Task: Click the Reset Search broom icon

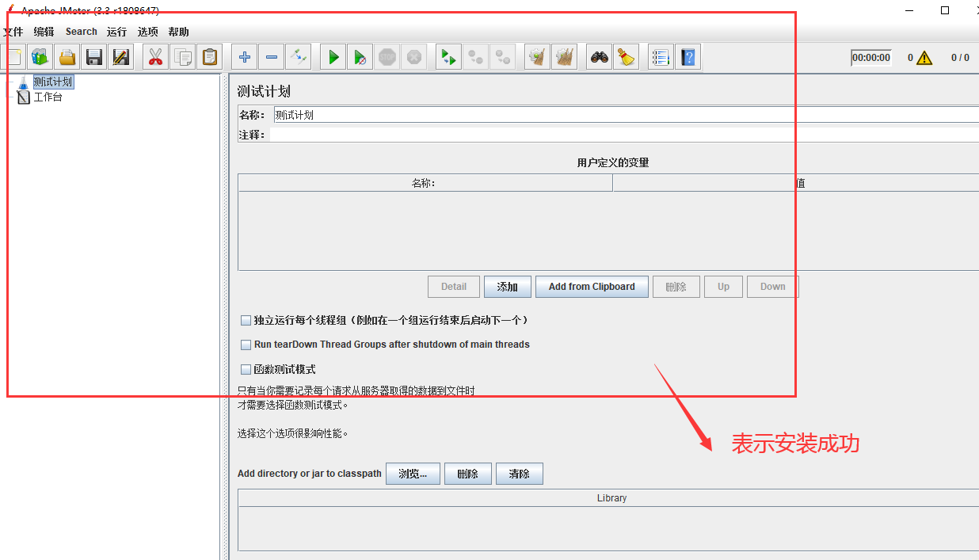Action: (x=627, y=57)
